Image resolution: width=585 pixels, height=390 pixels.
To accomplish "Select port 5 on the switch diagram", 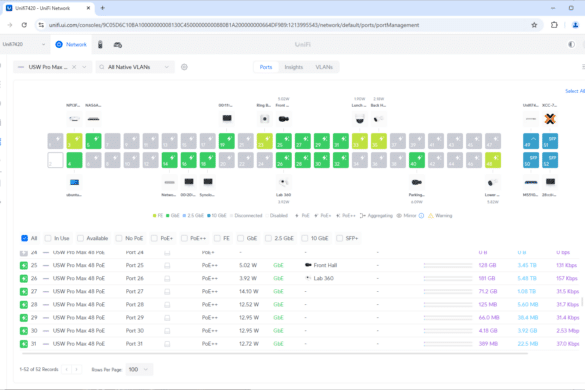I will click(x=93, y=141).
